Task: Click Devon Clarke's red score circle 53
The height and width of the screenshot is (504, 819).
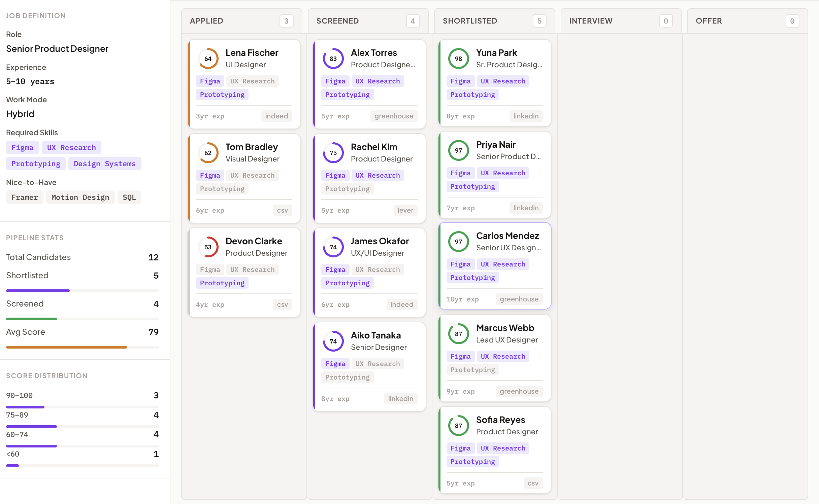Action: click(x=208, y=247)
